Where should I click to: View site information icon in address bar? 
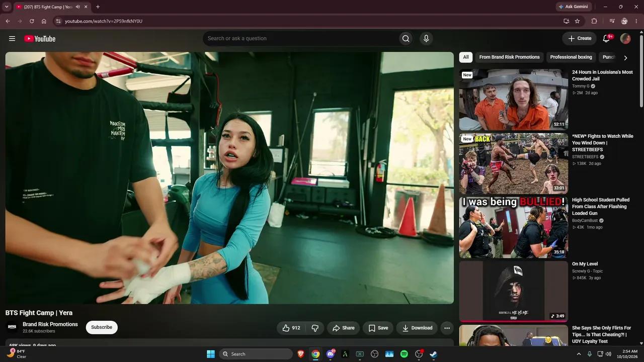click(x=58, y=21)
